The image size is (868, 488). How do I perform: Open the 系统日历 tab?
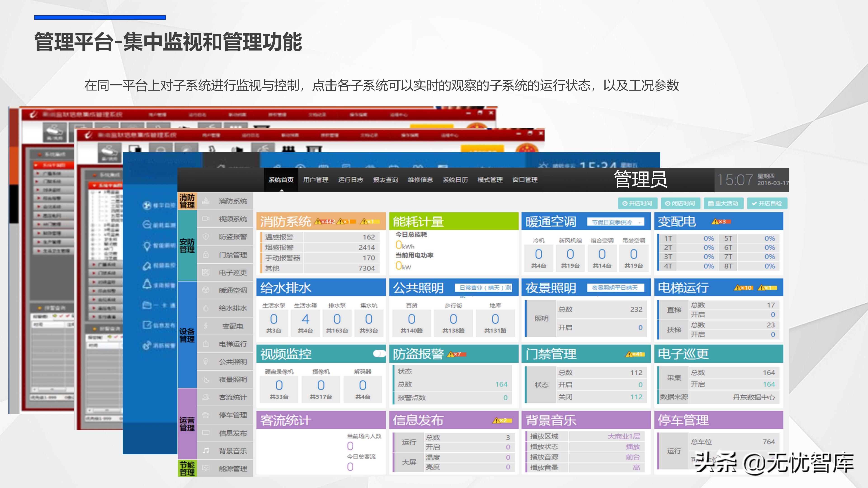(x=455, y=180)
